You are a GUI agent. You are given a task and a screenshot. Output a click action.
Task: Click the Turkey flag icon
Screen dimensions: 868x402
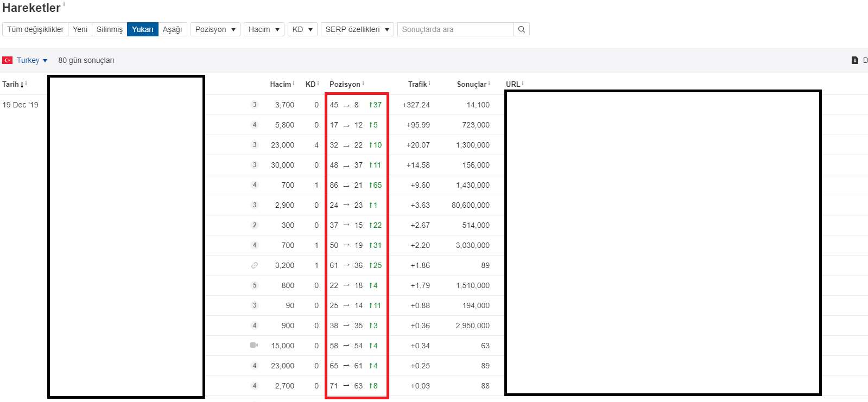[x=8, y=60]
